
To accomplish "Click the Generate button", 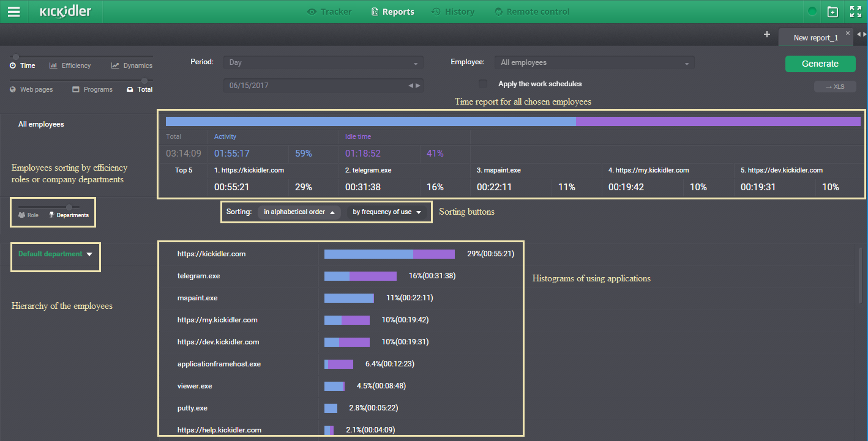I will tap(820, 64).
